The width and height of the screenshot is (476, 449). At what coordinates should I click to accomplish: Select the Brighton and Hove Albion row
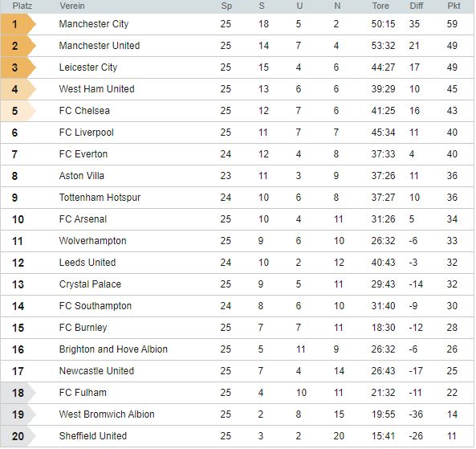tap(238, 349)
